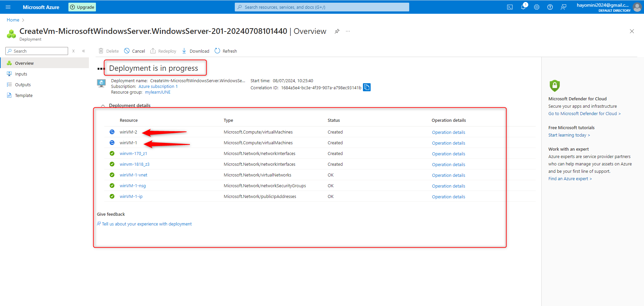644x306 pixels.
Task: Select the winVM-2 resource name
Action: click(128, 132)
